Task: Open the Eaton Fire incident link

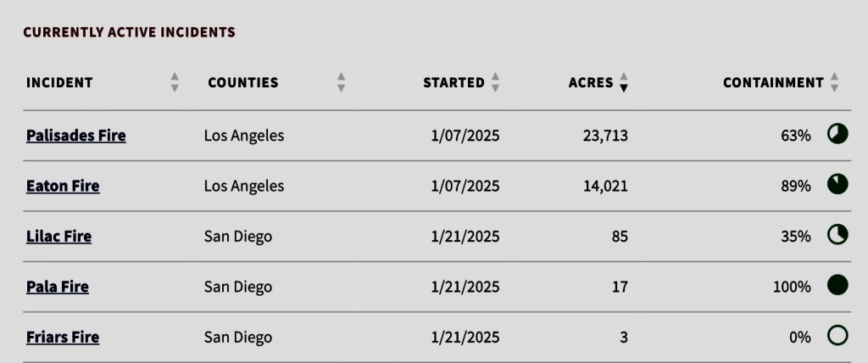Action: pyautogui.click(x=63, y=186)
